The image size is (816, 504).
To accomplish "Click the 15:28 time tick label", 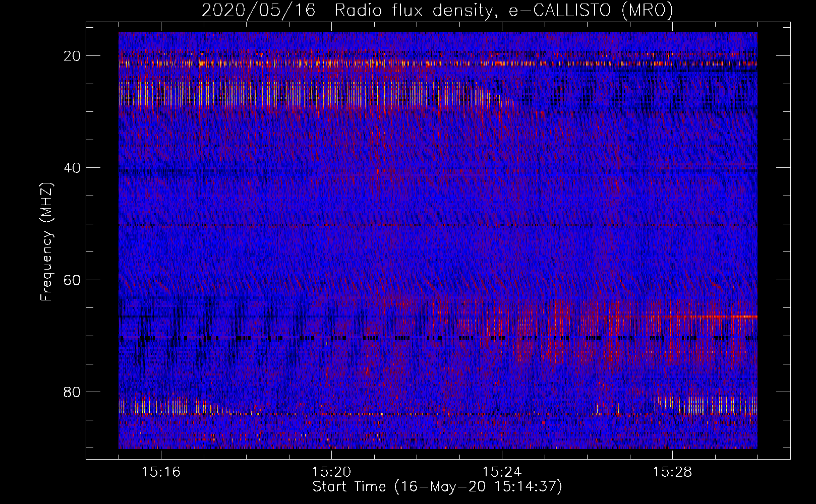I will tap(672, 472).
